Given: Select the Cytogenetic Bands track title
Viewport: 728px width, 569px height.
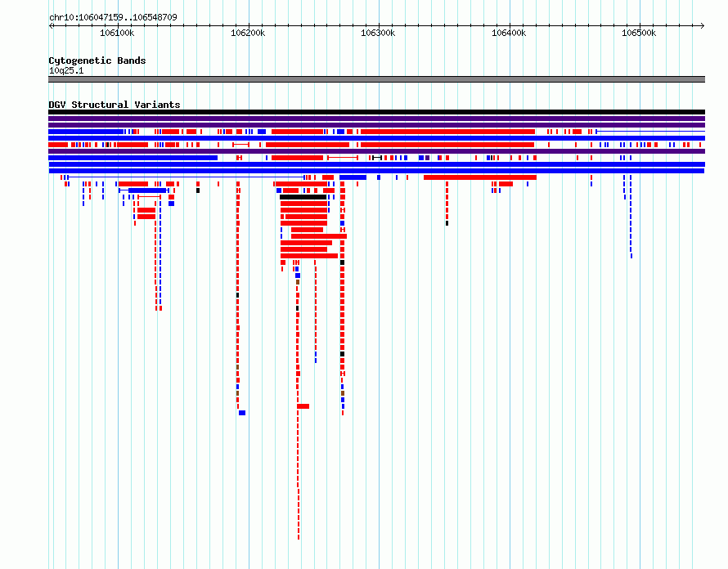Looking at the screenshot, I should (x=97, y=60).
